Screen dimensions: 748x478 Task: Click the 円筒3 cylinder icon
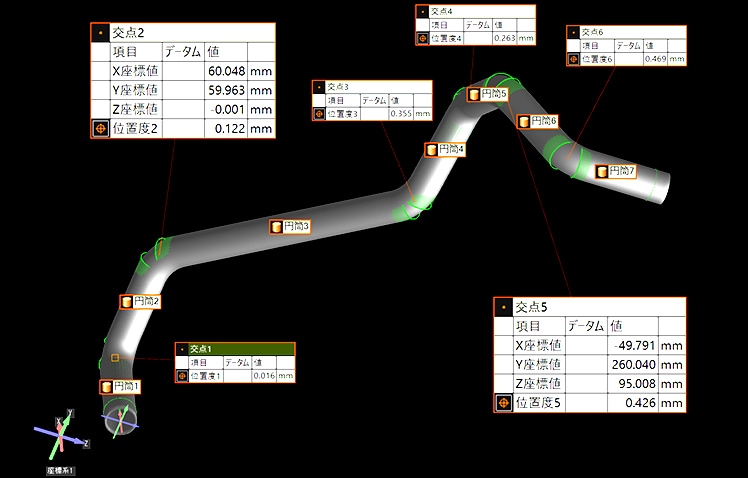(276, 227)
